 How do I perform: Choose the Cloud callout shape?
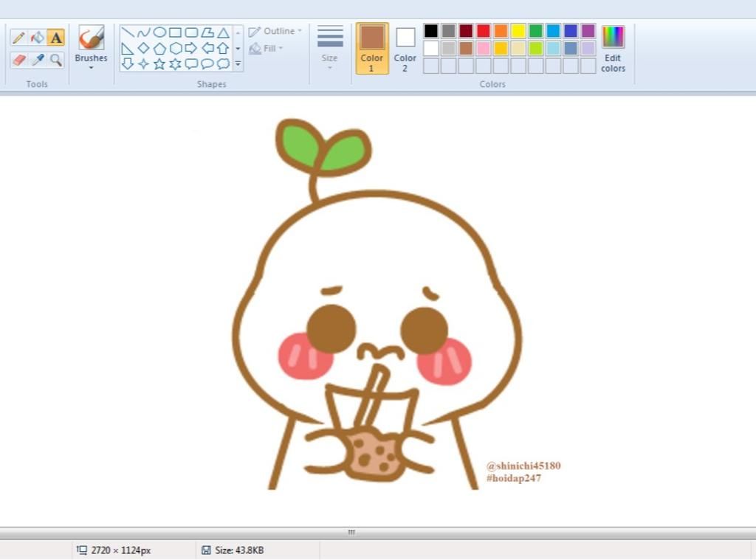click(x=223, y=63)
